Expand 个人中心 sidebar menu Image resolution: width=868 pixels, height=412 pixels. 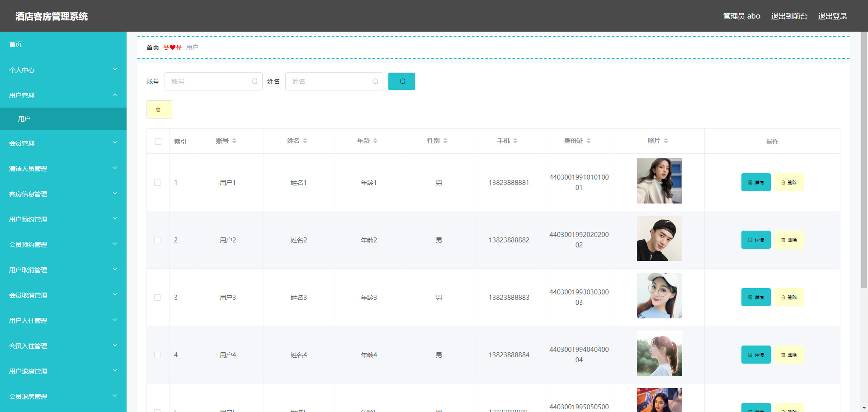[x=63, y=70]
